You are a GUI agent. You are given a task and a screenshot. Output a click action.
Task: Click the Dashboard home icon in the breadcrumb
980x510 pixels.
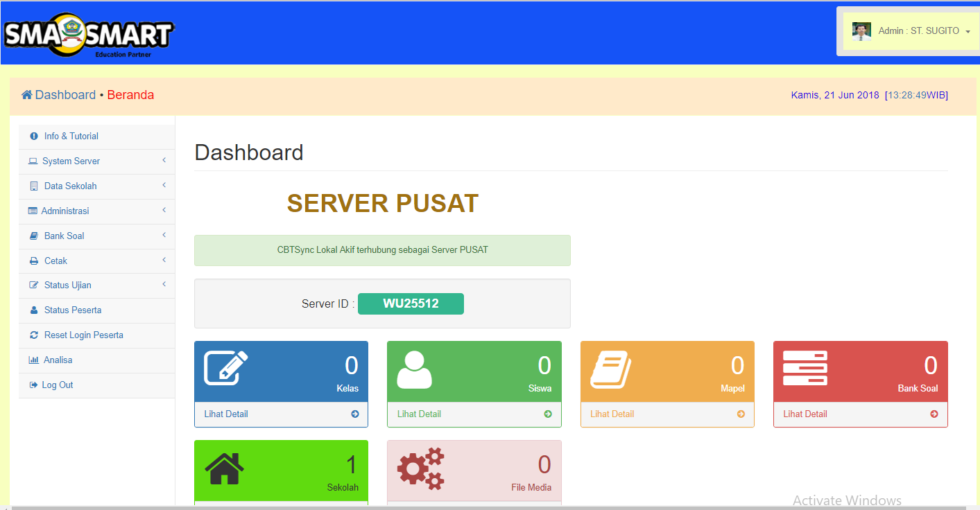pos(27,94)
